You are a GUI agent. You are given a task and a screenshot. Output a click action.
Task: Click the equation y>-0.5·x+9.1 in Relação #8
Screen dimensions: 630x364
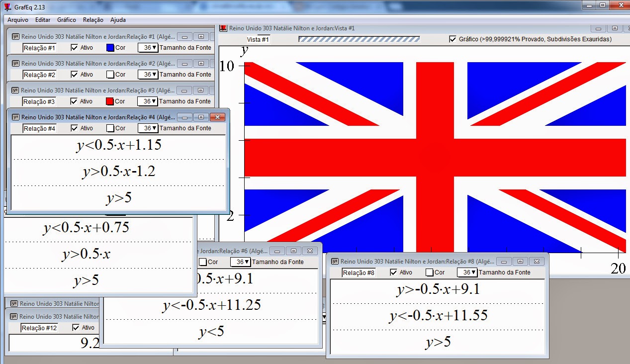tap(438, 289)
